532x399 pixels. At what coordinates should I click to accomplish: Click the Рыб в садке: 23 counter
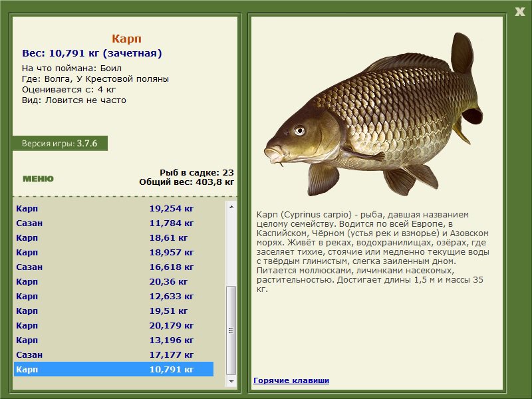(x=197, y=173)
